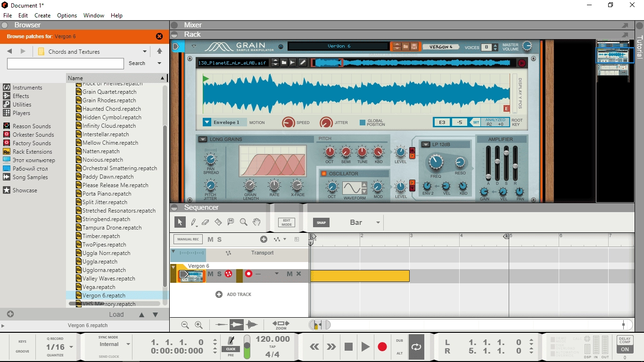Select the Magnify tool

[243, 222]
